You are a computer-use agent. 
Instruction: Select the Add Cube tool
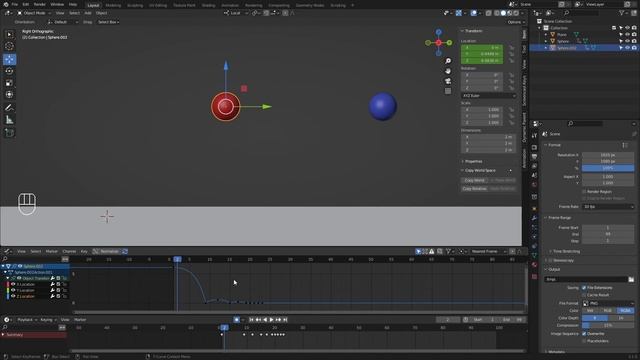pos(9,133)
